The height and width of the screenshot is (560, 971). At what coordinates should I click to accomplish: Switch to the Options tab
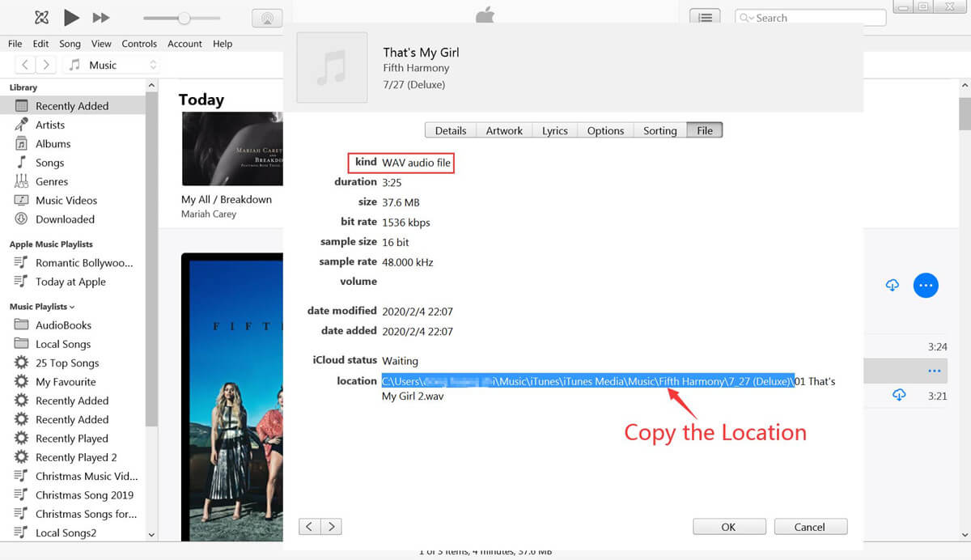coord(605,130)
